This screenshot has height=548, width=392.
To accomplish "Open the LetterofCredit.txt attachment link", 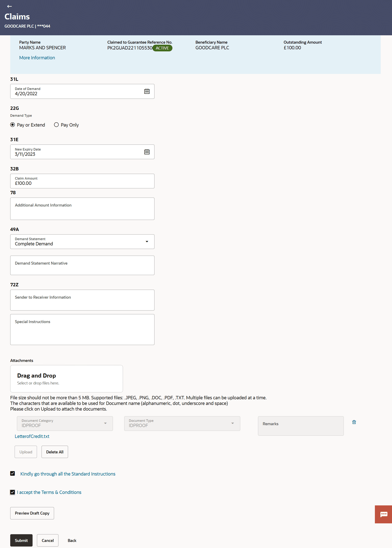I will pos(32,436).
